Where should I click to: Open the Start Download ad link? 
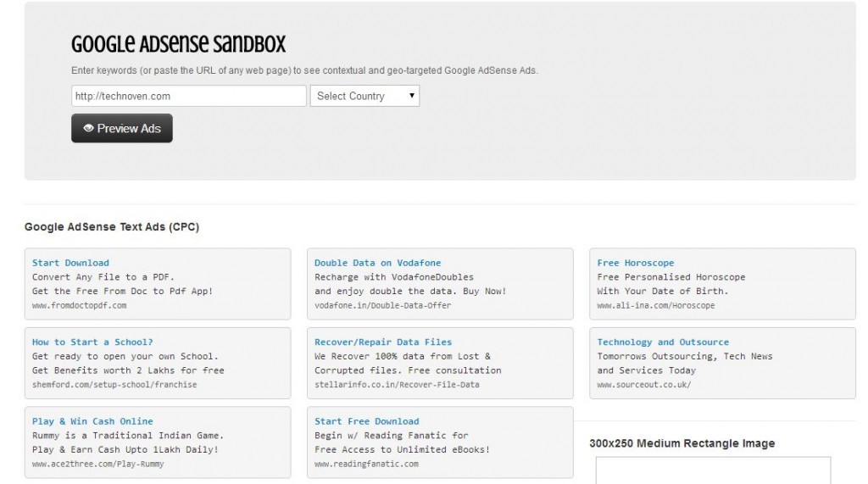coord(70,263)
